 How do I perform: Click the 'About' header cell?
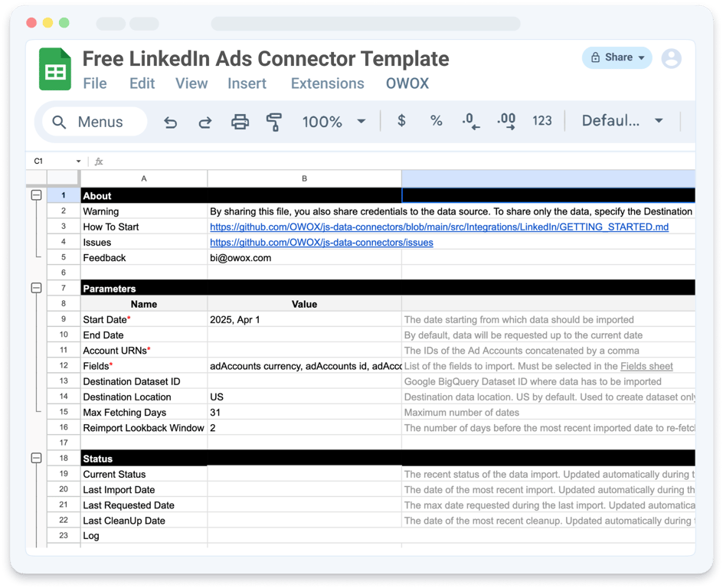(144, 195)
